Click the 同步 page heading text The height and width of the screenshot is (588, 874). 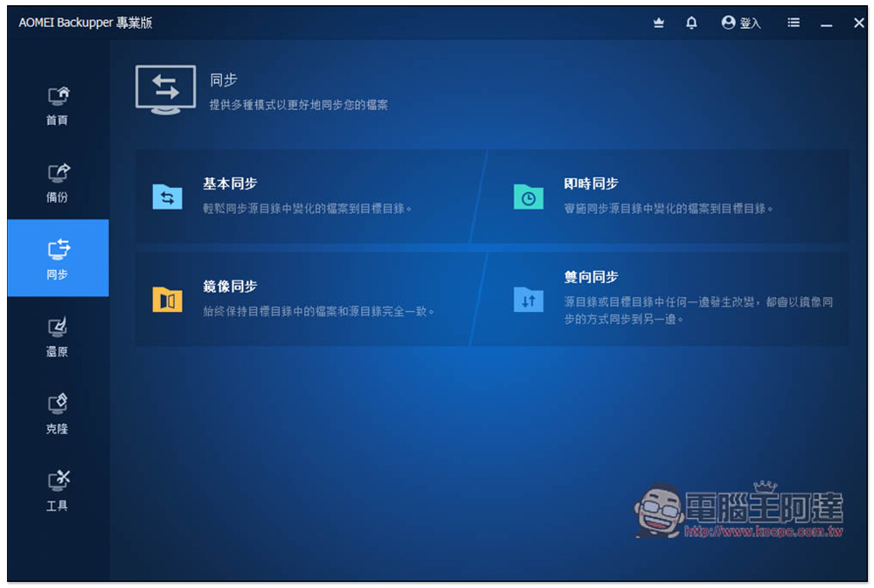224,80
